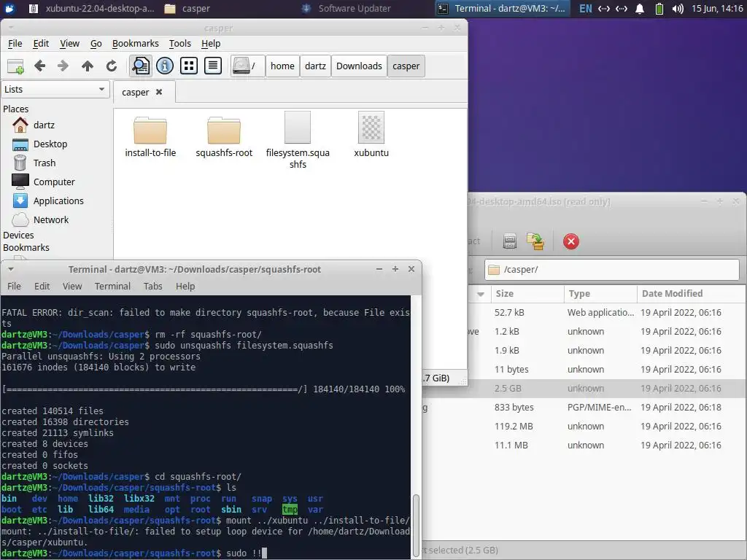This screenshot has height=560, width=747.
Task: Click the home path button
Action: [282, 66]
